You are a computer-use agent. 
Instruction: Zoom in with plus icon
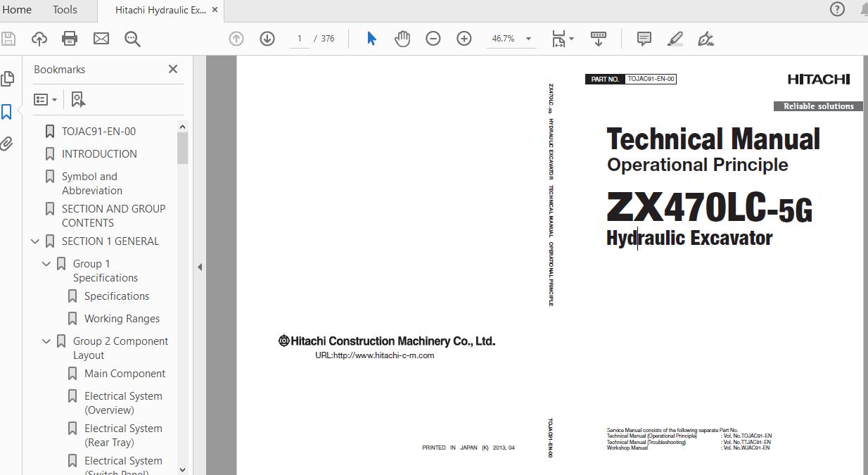[464, 39]
